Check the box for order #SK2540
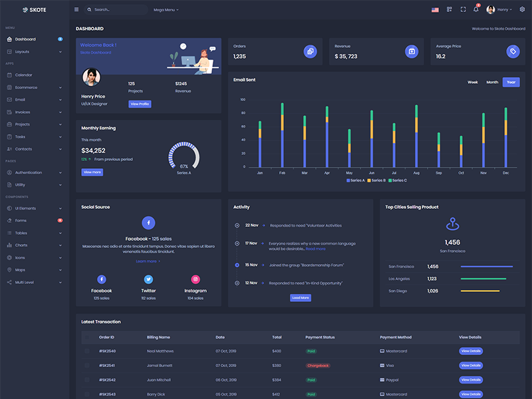 [x=87, y=351]
